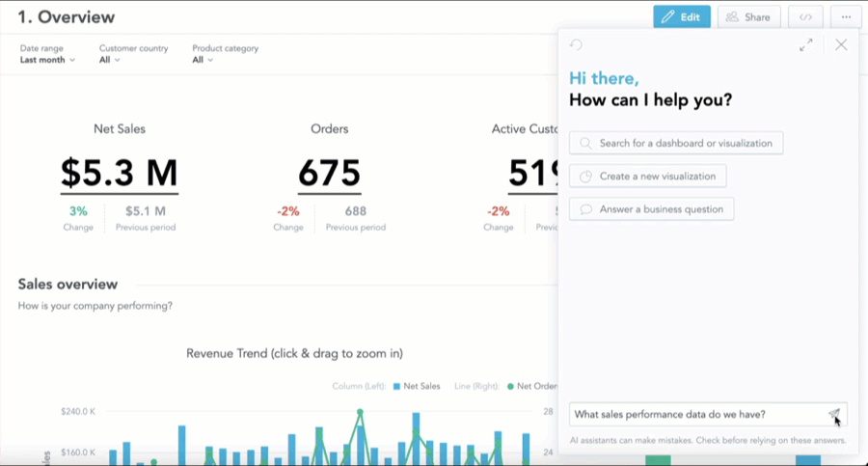This screenshot has height=466, width=868.
Task: Click the Net Sales $5.3 M value
Action: click(x=120, y=173)
